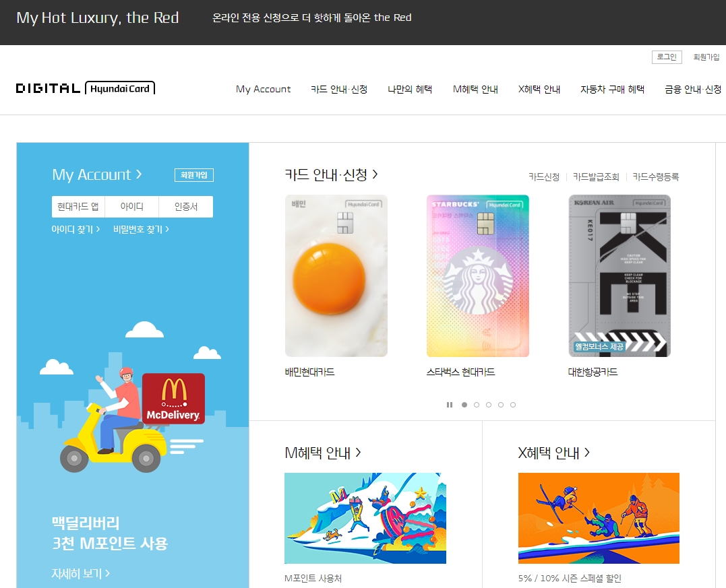Click 대한항공카드 card name

(593, 372)
